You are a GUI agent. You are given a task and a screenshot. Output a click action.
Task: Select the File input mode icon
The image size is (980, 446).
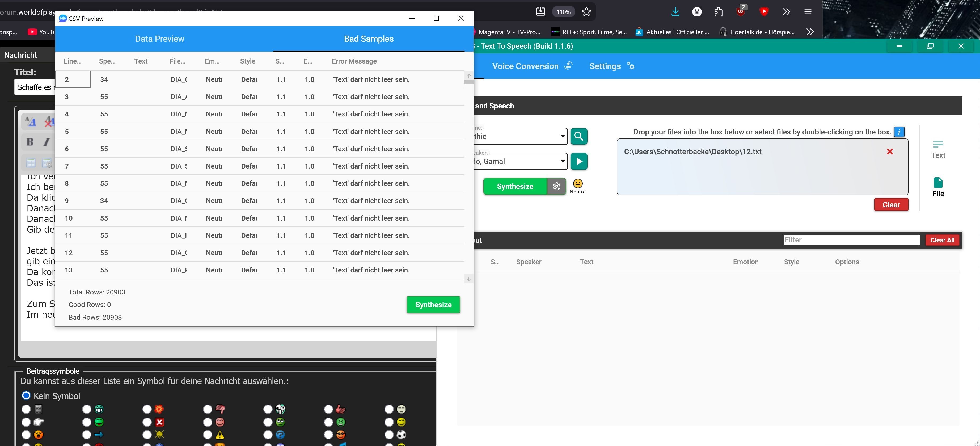938,187
